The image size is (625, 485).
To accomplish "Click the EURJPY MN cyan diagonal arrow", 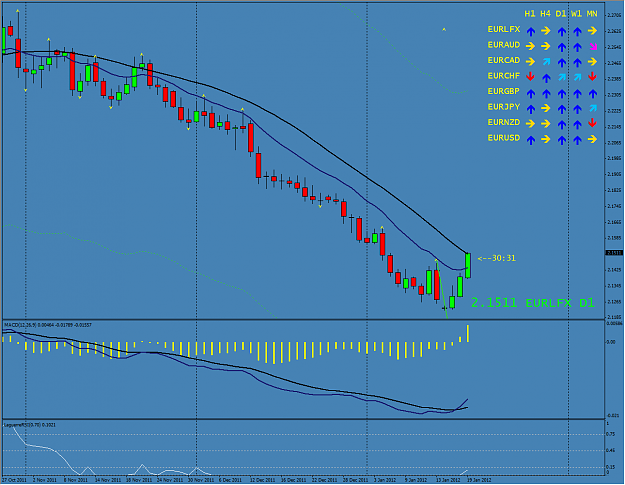I will tap(593, 108).
